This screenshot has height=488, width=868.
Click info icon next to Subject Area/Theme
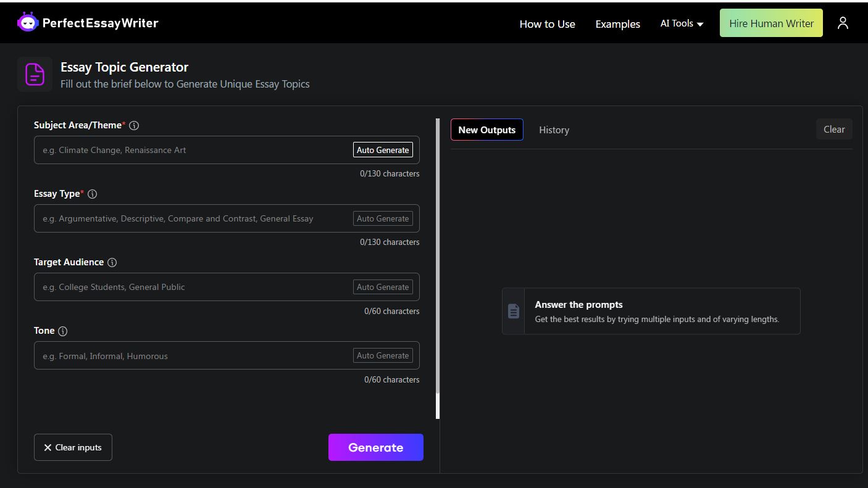pos(134,125)
